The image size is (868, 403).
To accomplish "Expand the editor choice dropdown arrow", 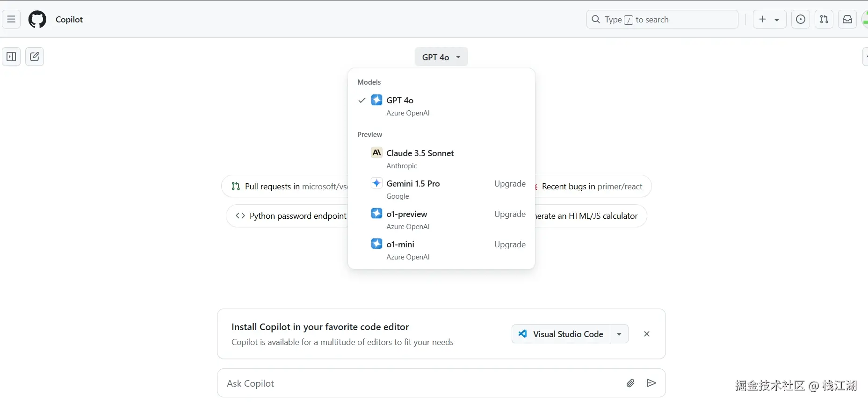I will [x=619, y=334].
